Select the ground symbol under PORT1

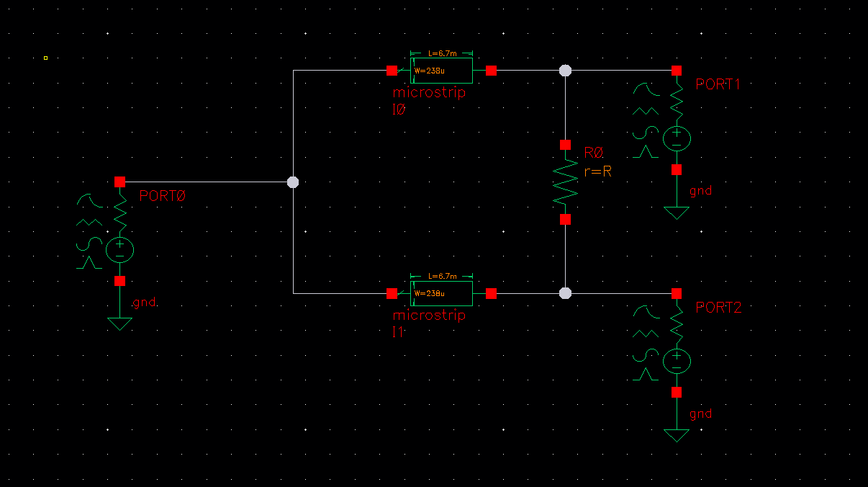tap(677, 213)
